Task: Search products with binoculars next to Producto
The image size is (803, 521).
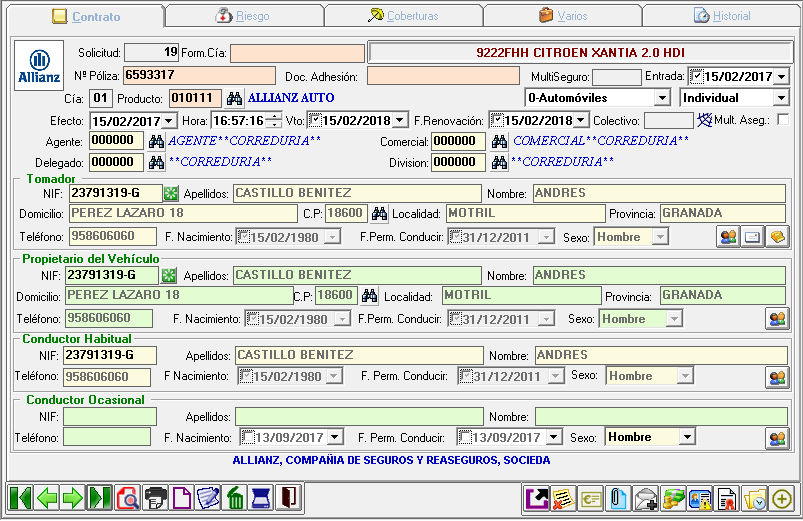Action: [234, 98]
